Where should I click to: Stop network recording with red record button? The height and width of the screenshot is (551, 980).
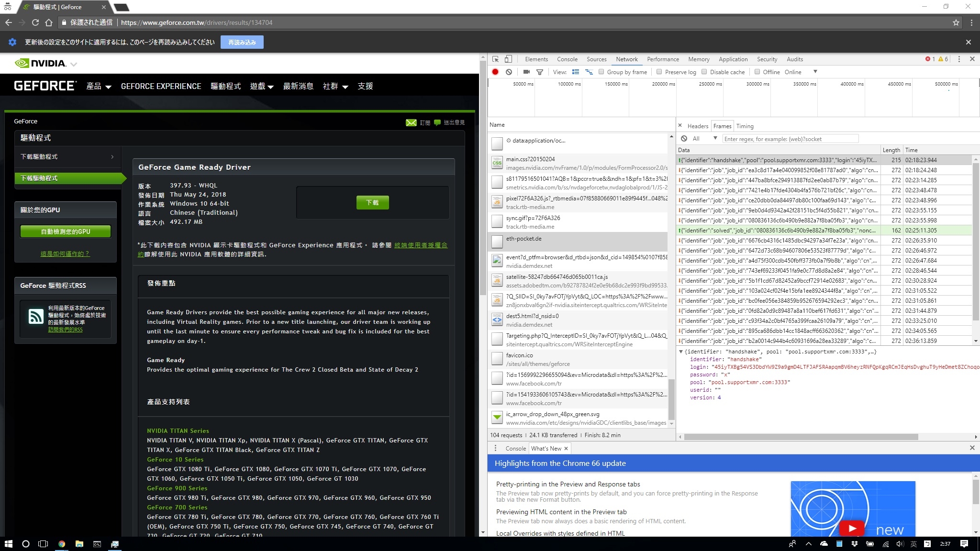(495, 72)
